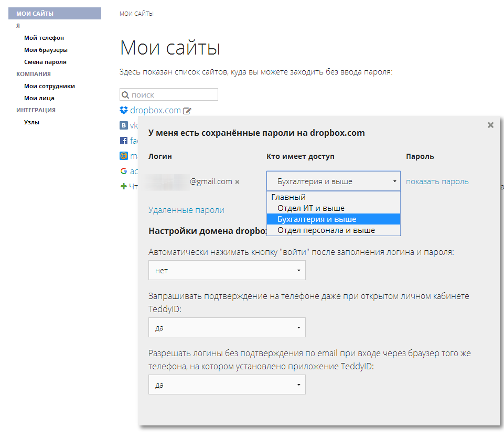Screen dimensions: 504x438
Task: Open the 'Кто имеет доступ' access dropdown
Action: point(333,181)
